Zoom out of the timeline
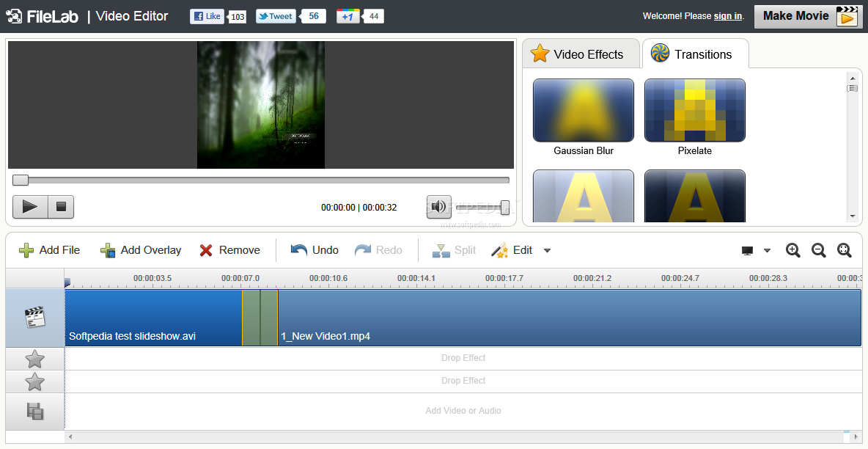The height and width of the screenshot is (449, 868). tap(819, 250)
